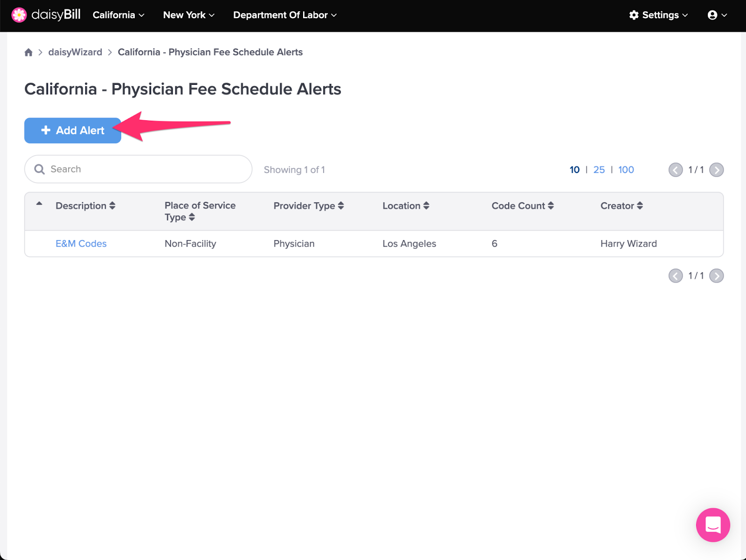
Task: Click the daisyBill flower logo
Action: (x=19, y=15)
